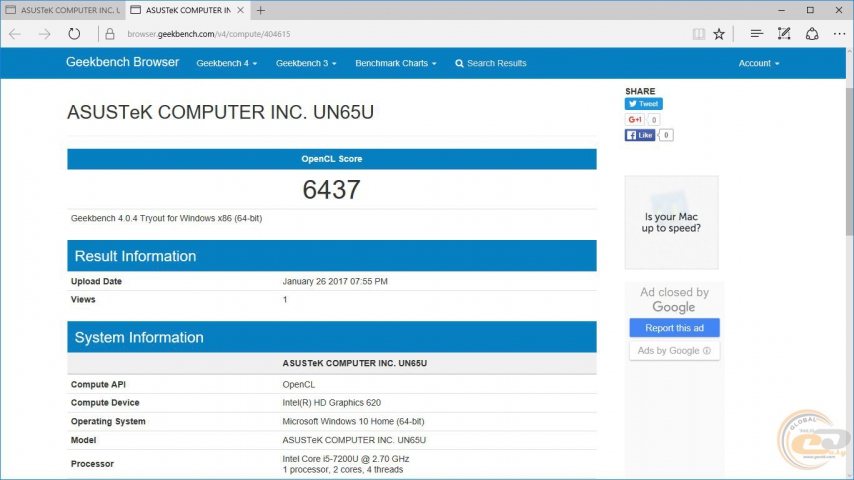Go to Geekbench Browser home link
The height and width of the screenshot is (480, 854).
coord(123,62)
